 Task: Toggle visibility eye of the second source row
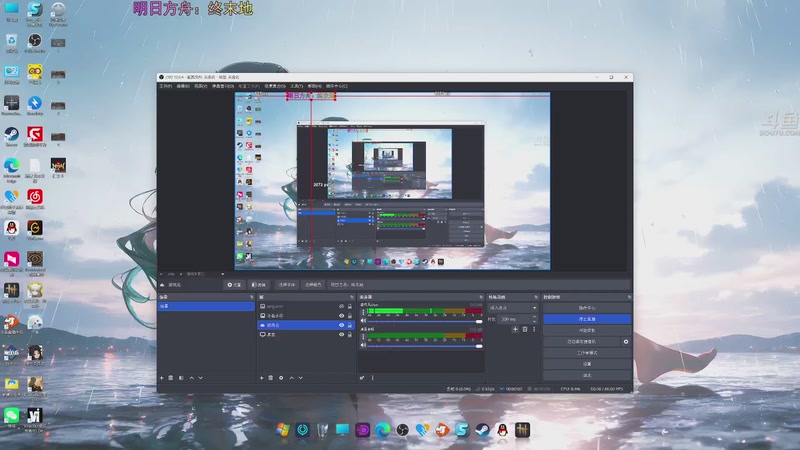coord(341,316)
